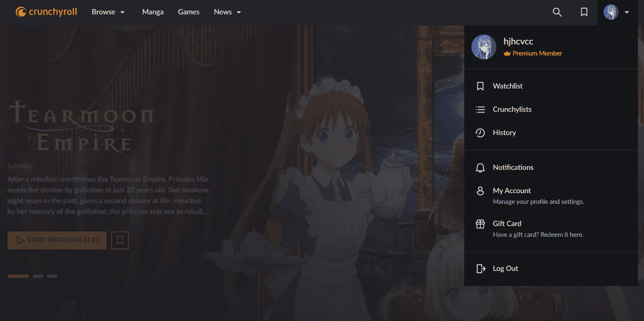The width and height of the screenshot is (644, 321).
Task: Click the Notifications bell icon
Action: [x=480, y=167]
